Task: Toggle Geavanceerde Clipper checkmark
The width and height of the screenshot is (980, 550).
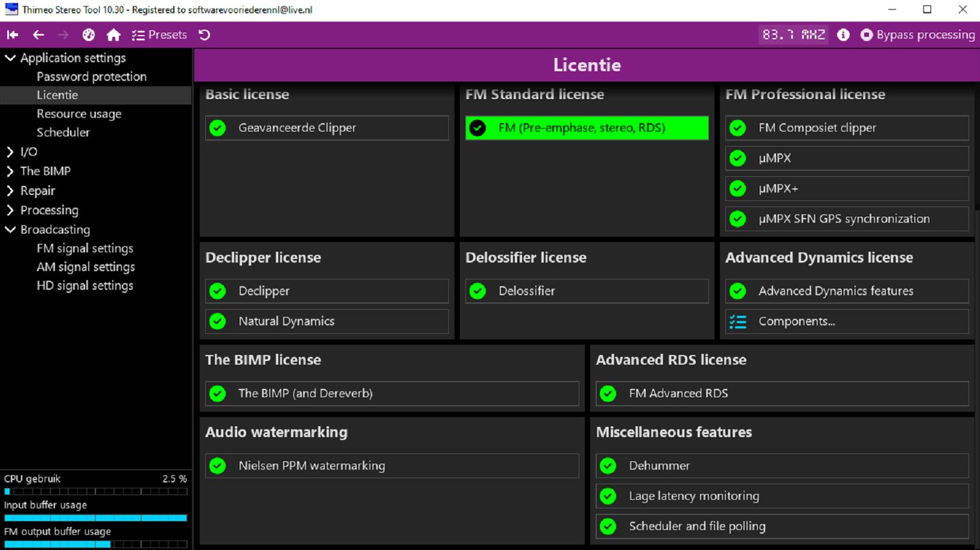Action: tap(218, 128)
